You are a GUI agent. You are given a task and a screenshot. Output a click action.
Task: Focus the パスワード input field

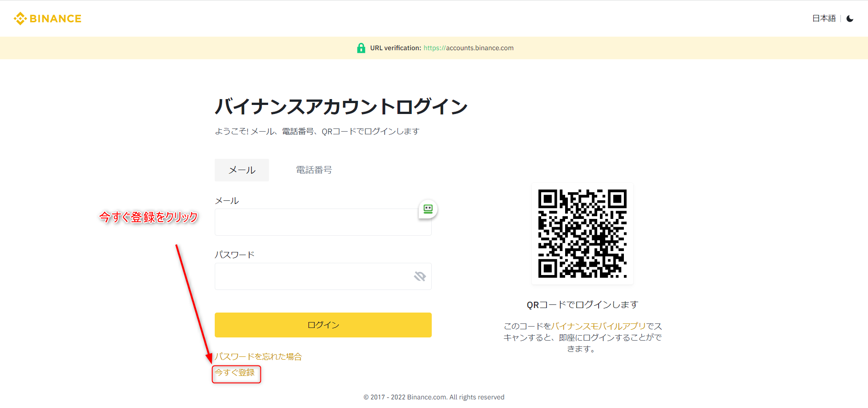click(x=312, y=276)
